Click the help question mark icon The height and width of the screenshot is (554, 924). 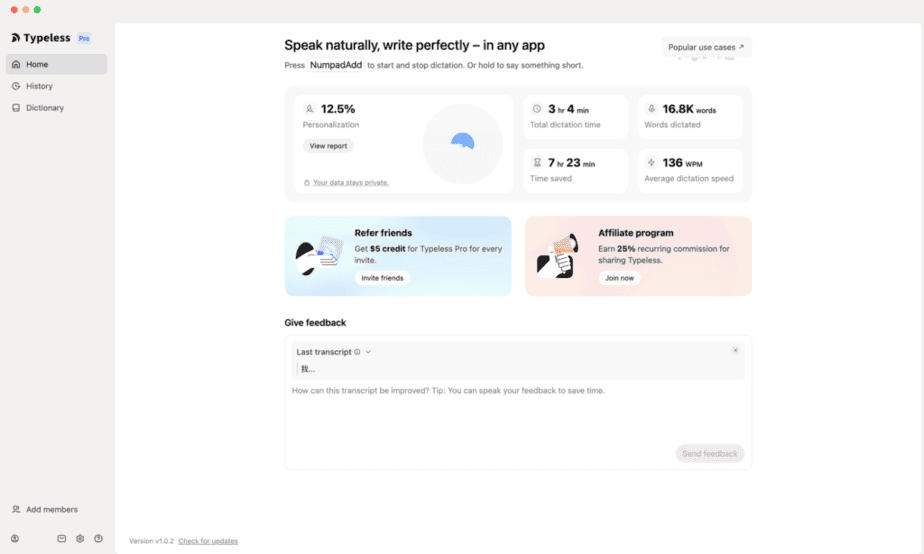click(98, 539)
